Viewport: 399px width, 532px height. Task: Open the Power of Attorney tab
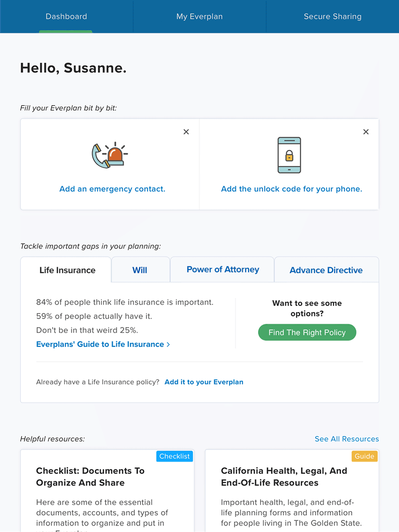(222, 270)
